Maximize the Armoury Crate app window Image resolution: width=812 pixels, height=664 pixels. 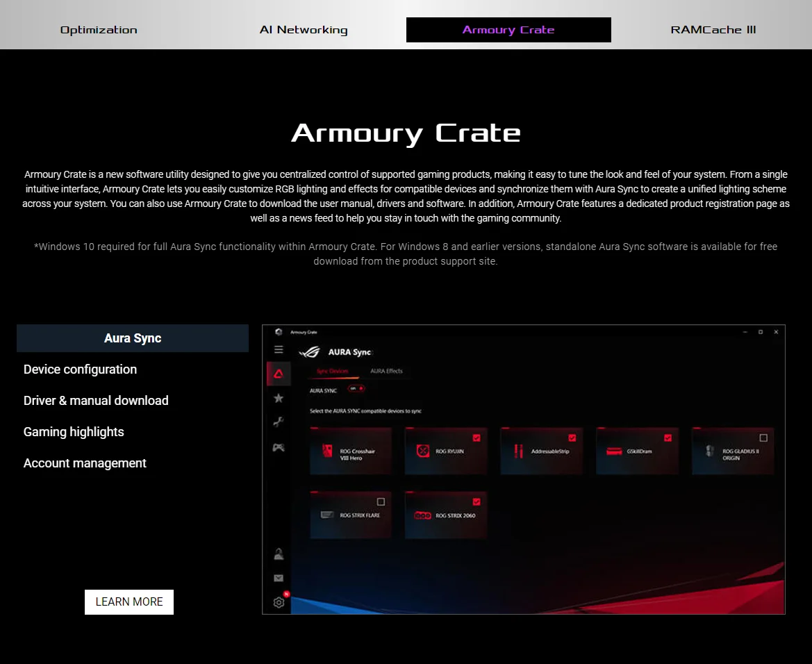pos(760,332)
